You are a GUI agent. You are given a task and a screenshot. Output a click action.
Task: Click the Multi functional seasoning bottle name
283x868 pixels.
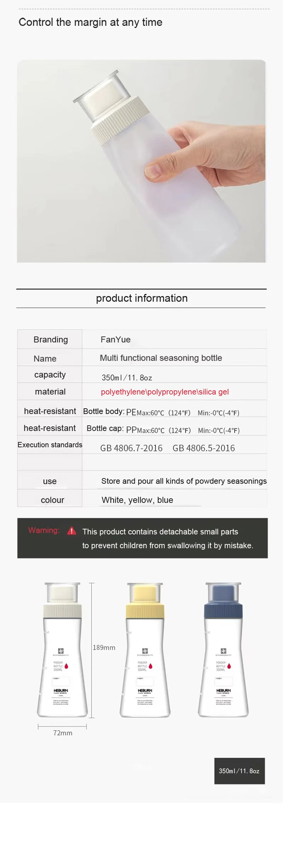click(161, 358)
